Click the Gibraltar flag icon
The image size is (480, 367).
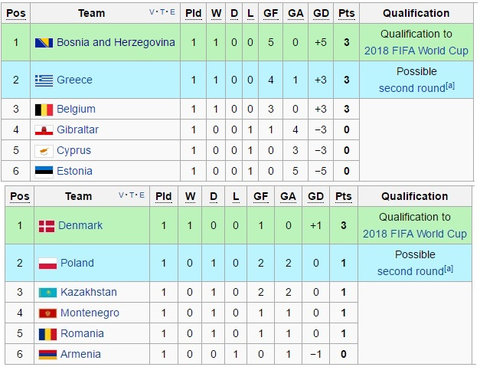[44, 130]
